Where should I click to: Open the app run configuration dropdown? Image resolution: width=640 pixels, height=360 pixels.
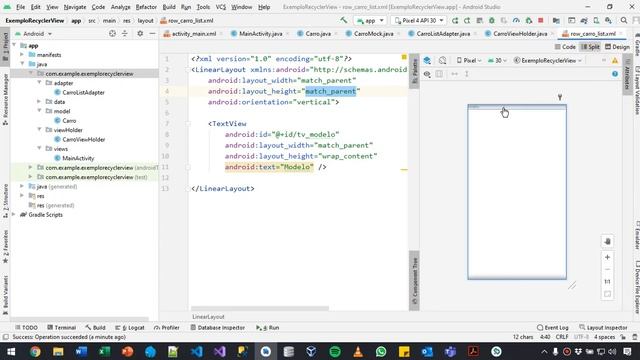[x=370, y=20]
